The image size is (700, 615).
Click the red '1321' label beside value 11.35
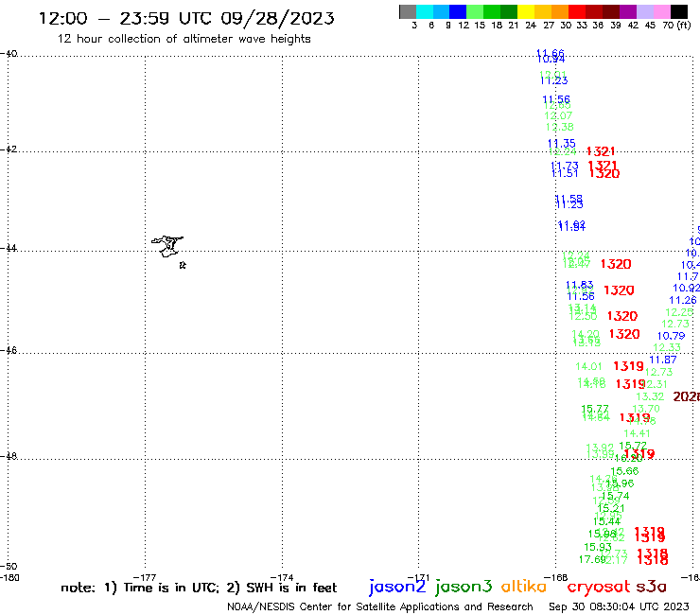601,151
